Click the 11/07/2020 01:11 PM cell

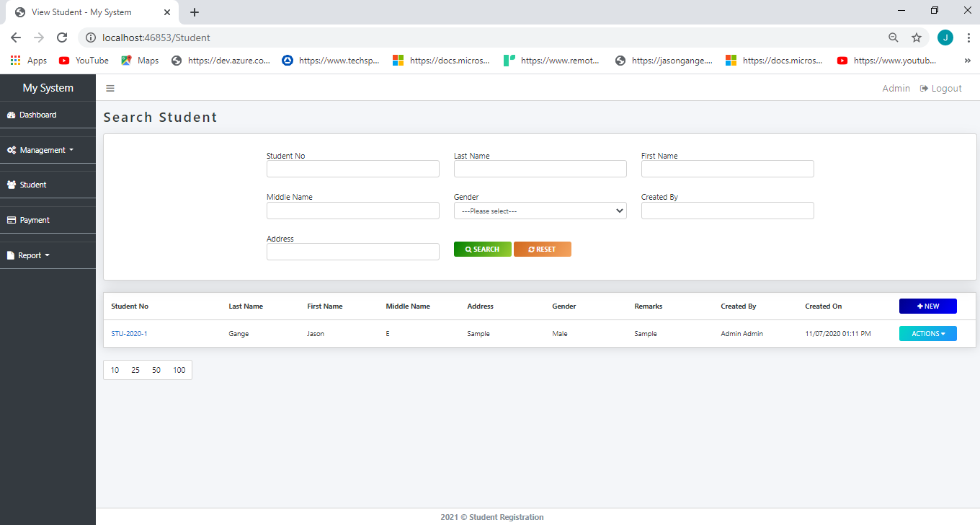point(838,334)
